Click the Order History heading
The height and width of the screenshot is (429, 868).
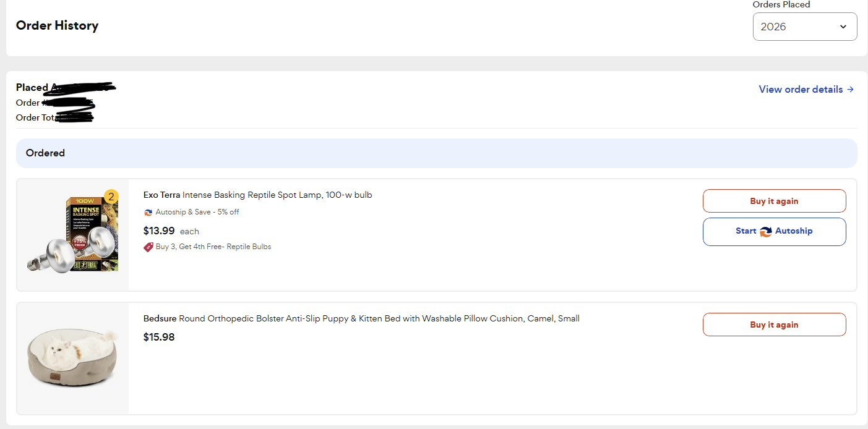pos(57,25)
